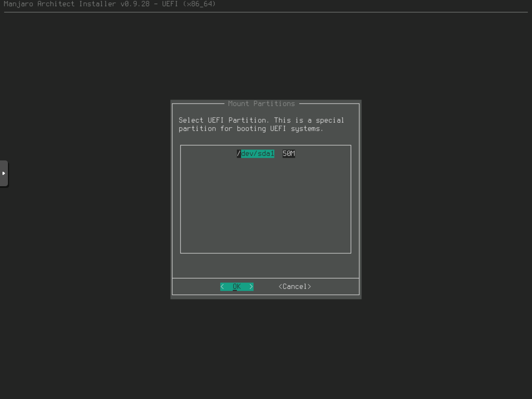
Task: Click the UEFI (x86_64) header label
Action: point(189,4)
